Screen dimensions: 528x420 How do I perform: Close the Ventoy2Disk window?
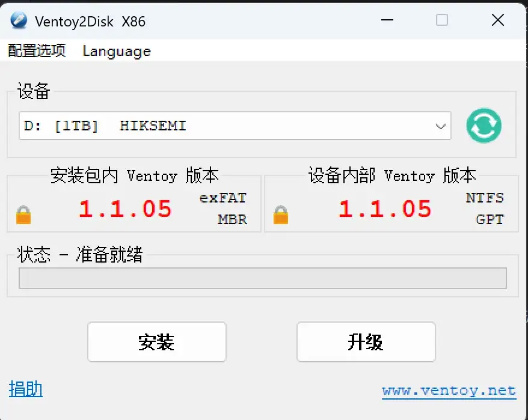click(x=498, y=20)
